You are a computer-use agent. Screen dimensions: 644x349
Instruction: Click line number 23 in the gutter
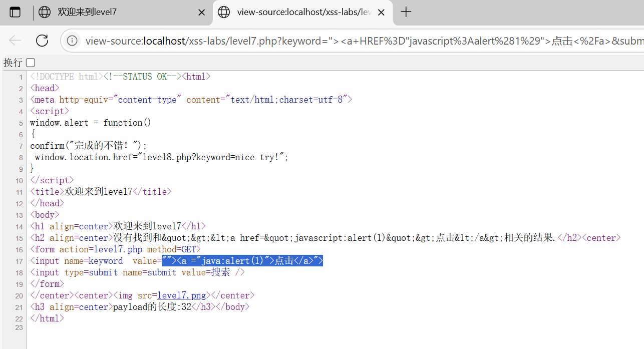point(19,327)
